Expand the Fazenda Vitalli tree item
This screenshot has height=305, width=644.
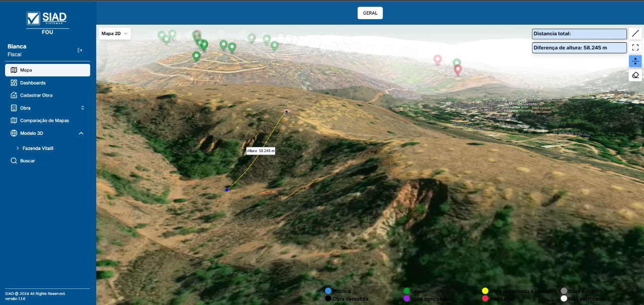(18, 148)
